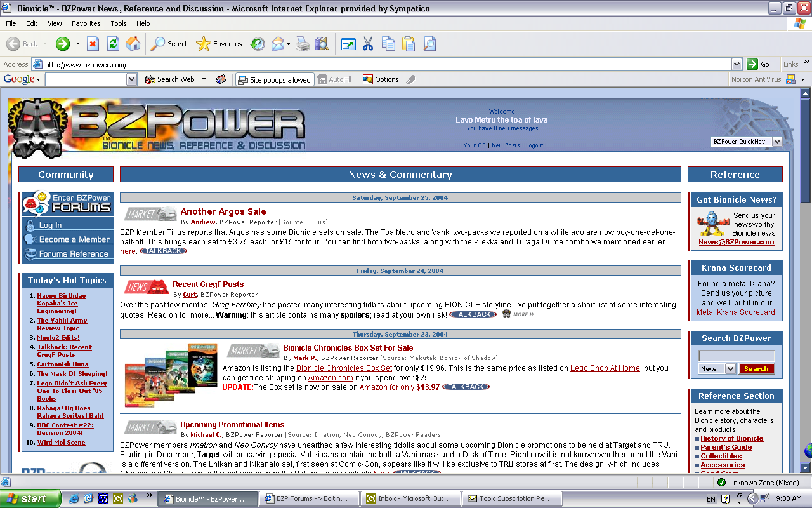Click the New Posts link
The image size is (812, 508).
[x=506, y=145]
